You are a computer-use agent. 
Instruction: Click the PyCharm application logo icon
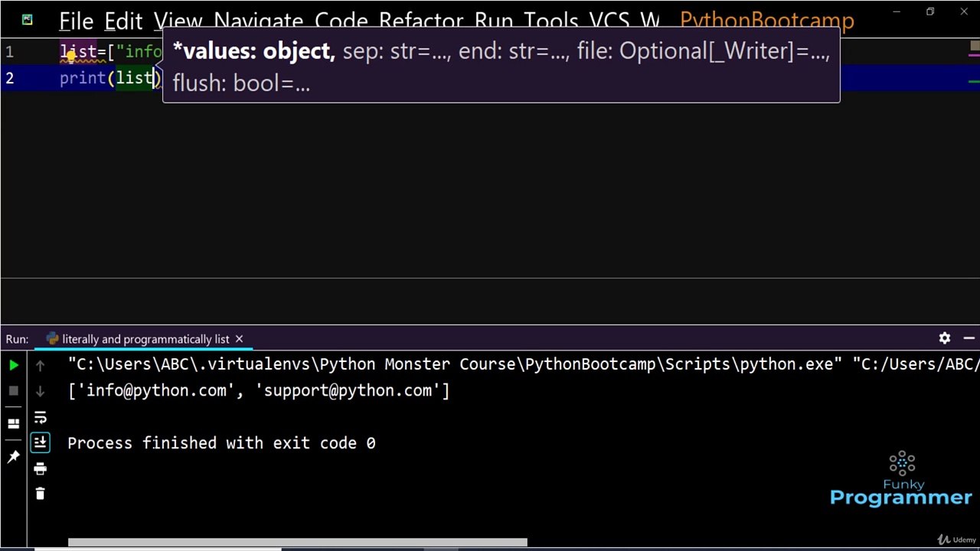click(x=28, y=20)
